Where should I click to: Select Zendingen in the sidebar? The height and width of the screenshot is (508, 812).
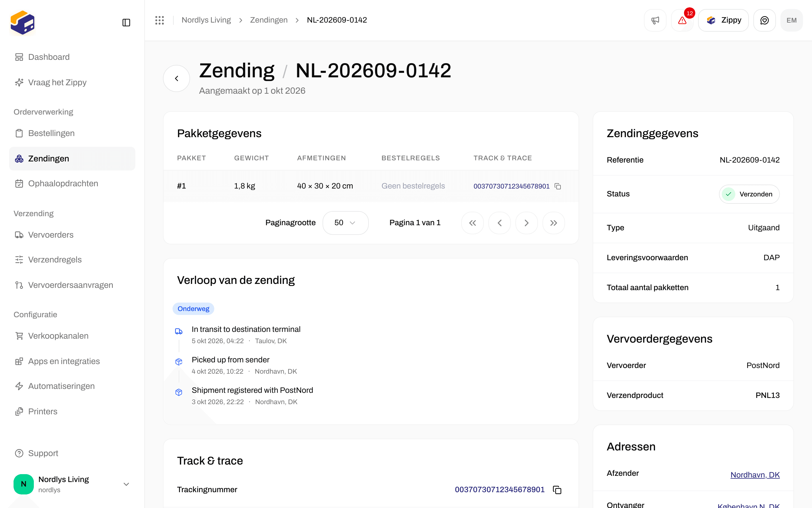(72, 159)
